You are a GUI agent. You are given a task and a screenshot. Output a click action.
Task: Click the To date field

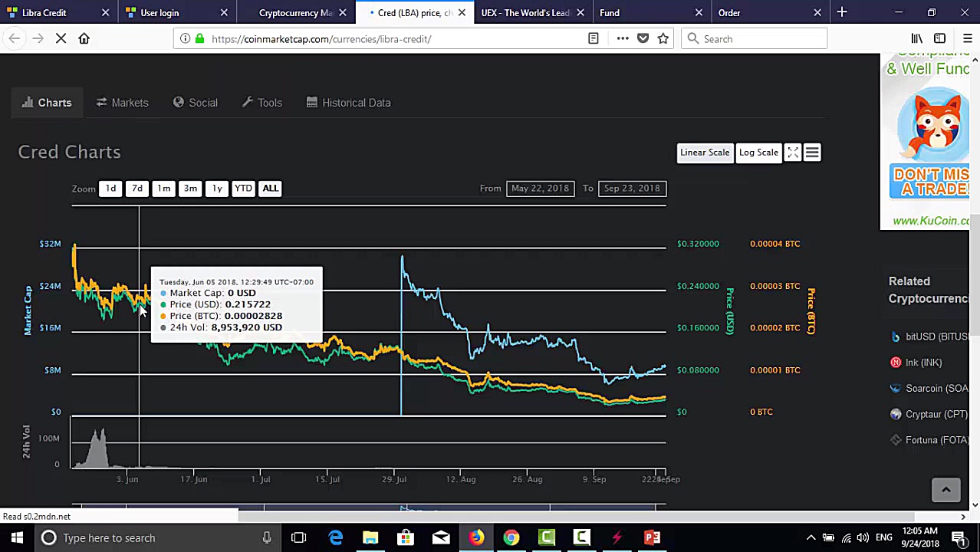click(631, 189)
